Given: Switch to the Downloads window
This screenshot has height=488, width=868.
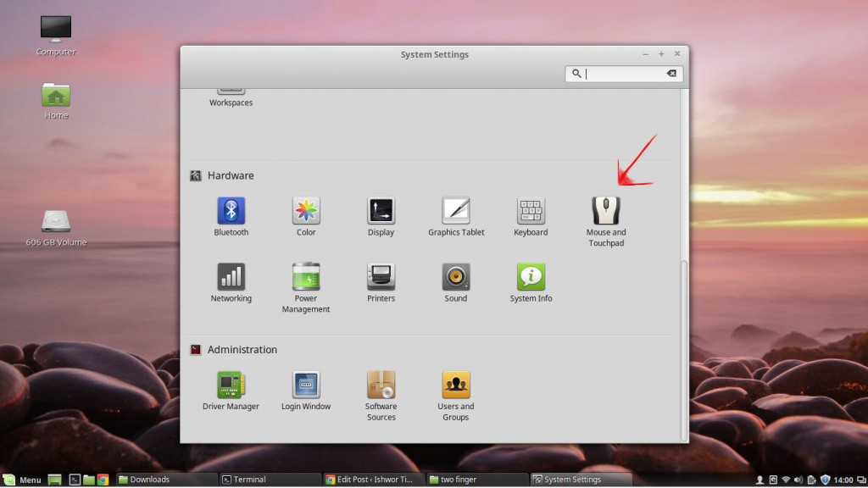Looking at the screenshot, I should coord(166,480).
